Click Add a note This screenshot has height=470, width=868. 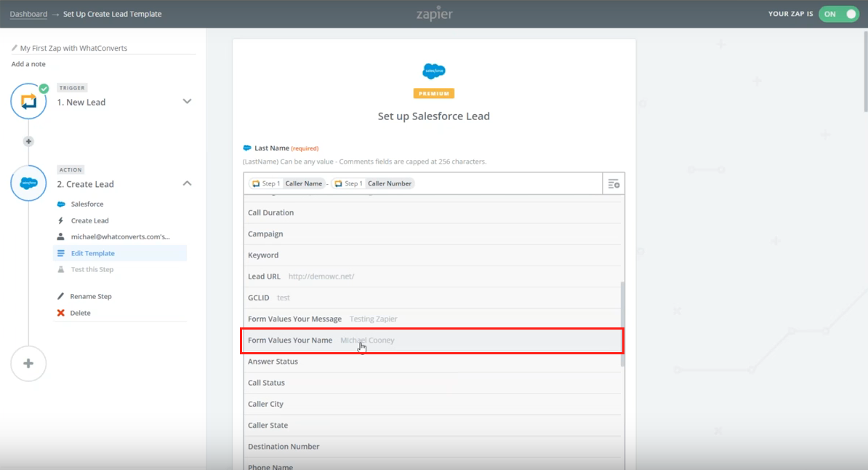(28, 64)
